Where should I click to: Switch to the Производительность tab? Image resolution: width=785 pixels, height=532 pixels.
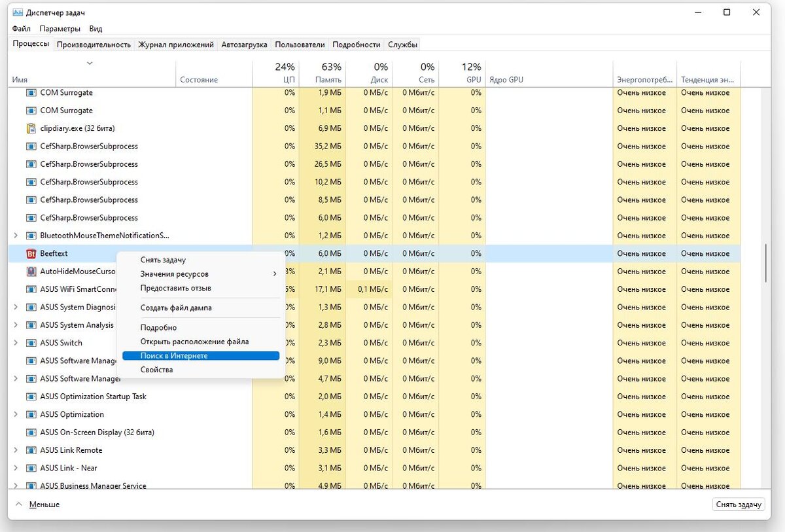pyautogui.click(x=94, y=44)
